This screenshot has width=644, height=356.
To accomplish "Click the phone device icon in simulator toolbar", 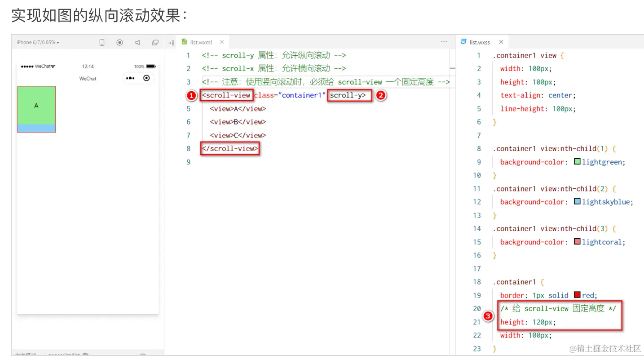I will [102, 42].
